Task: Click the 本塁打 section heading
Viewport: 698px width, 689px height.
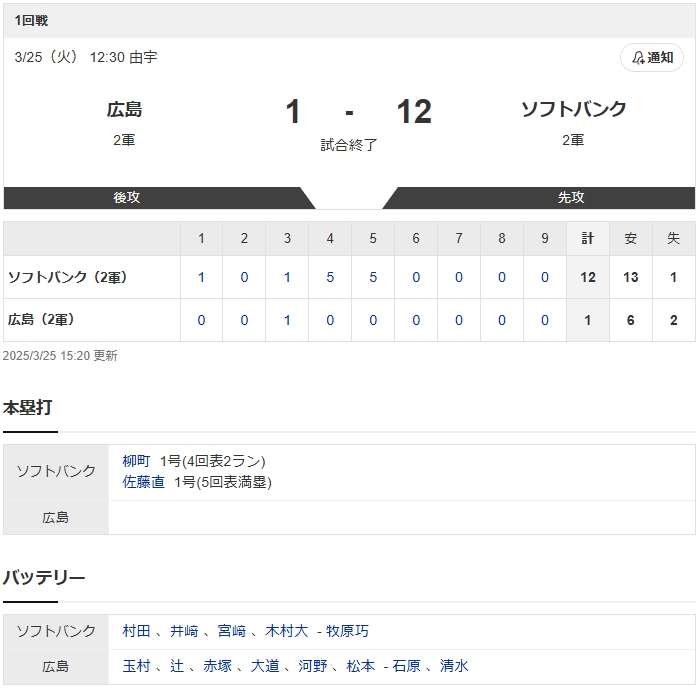Action: pyautogui.click(x=28, y=407)
